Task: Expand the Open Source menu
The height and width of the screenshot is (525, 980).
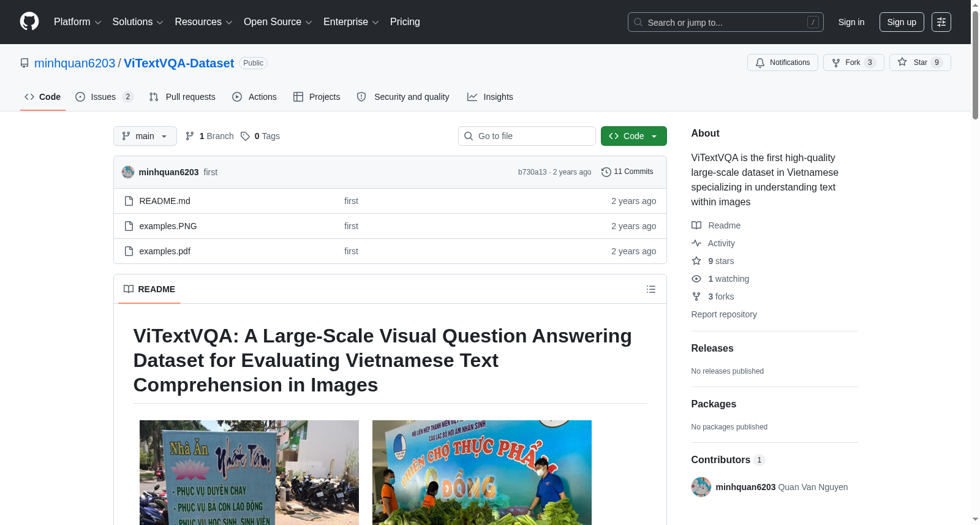Action: coord(278,22)
